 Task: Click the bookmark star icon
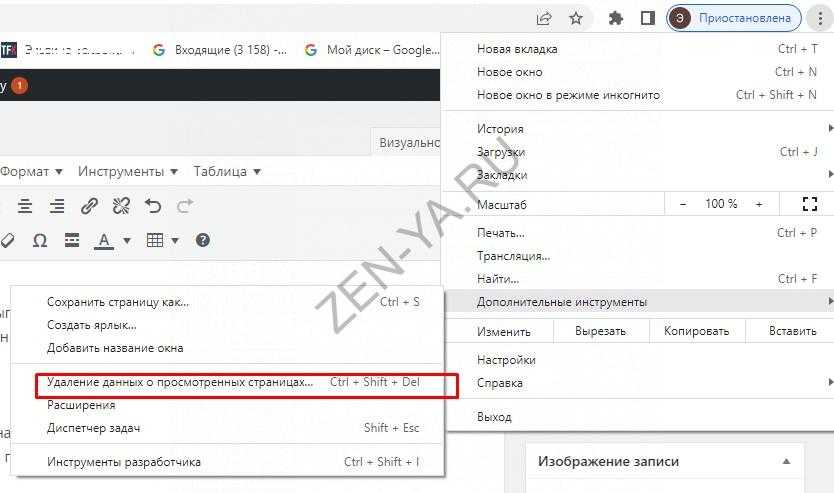576,18
